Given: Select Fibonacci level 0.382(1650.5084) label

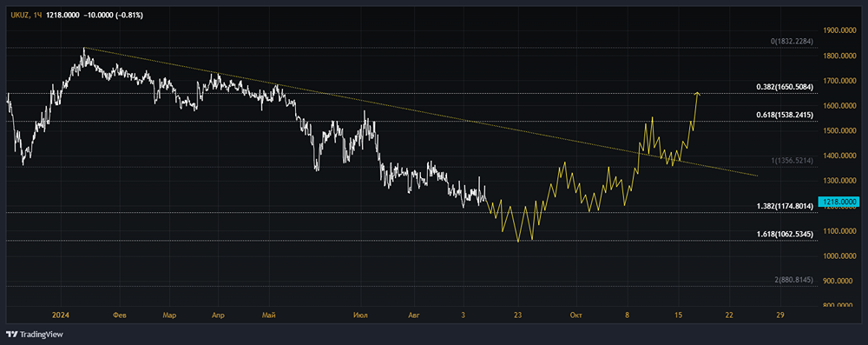Looking at the screenshot, I should click(x=785, y=87).
